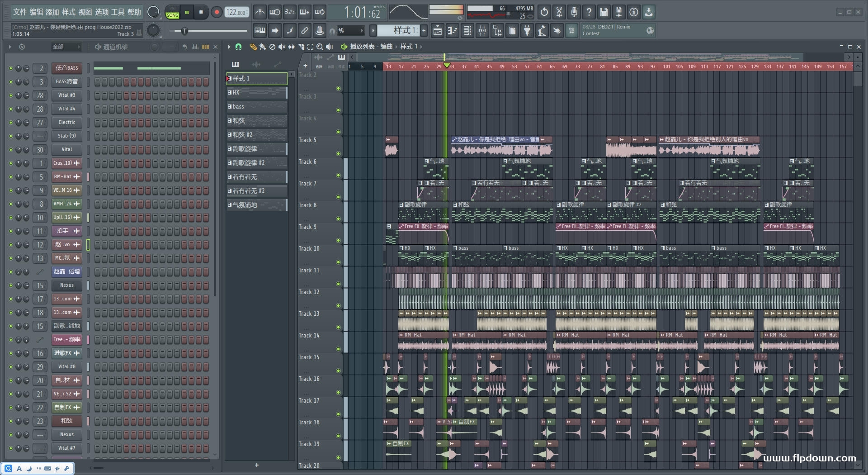Select the paint brush tool in playlist

[263, 47]
